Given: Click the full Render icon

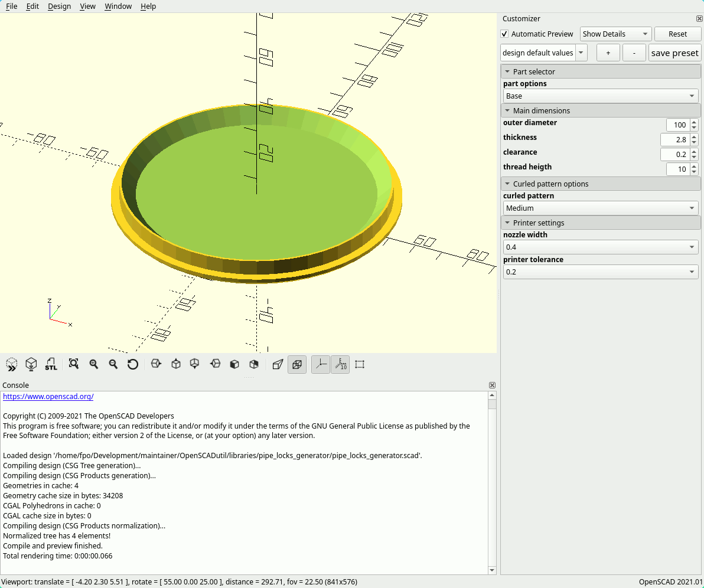Looking at the screenshot, I should point(31,364).
